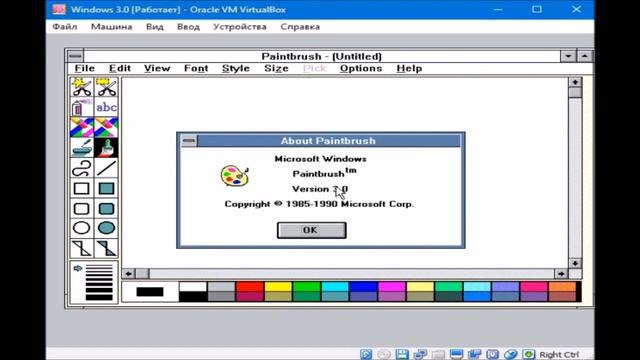This screenshot has height=360, width=640.
Task: Select the Filled Circle/Ellipse tool
Action: [106, 228]
